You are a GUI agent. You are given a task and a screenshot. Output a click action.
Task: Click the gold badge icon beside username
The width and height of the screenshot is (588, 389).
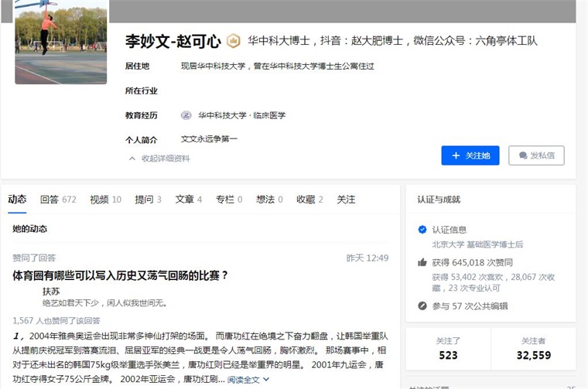tap(233, 41)
